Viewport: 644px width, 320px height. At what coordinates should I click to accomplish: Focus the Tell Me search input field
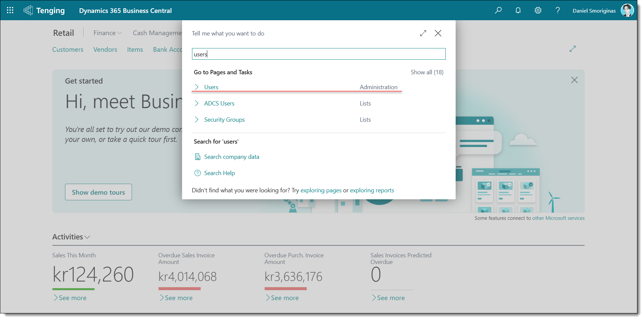tap(319, 54)
